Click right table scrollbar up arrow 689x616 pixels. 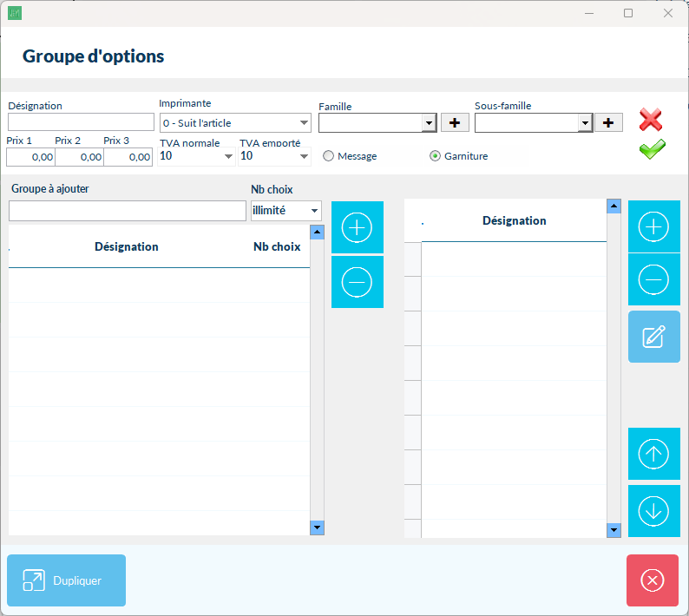[614, 206]
